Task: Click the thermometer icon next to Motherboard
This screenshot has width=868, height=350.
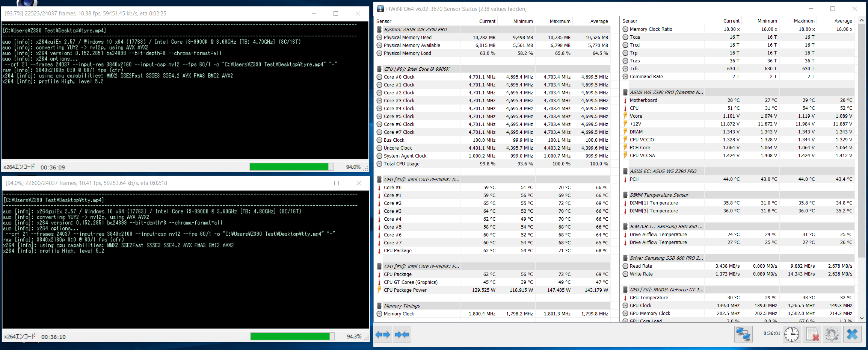Action: point(625,100)
